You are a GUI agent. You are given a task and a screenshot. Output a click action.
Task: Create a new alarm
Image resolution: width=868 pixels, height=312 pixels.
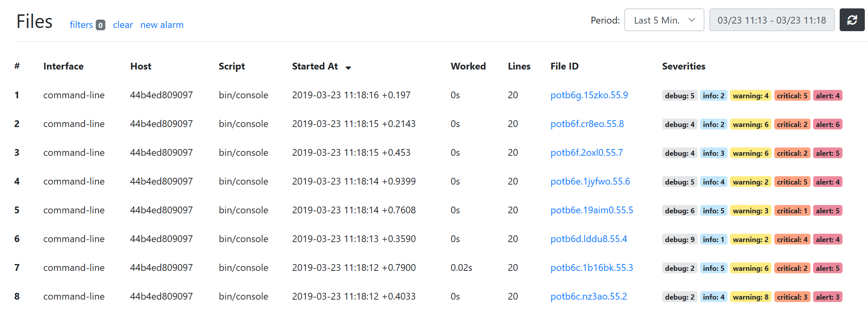pyautogui.click(x=162, y=25)
